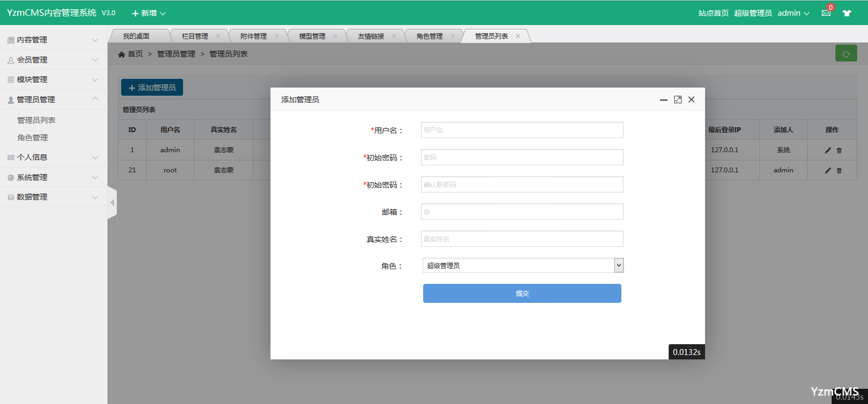Image resolution: width=868 pixels, height=404 pixels.
Task: Click the home icon 首页 breadcrumb
Action: (x=131, y=54)
